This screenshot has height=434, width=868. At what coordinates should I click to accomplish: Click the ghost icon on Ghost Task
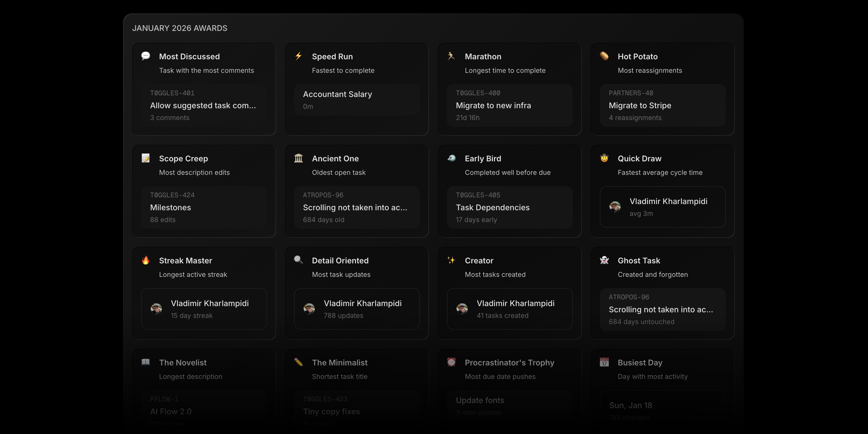604,260
